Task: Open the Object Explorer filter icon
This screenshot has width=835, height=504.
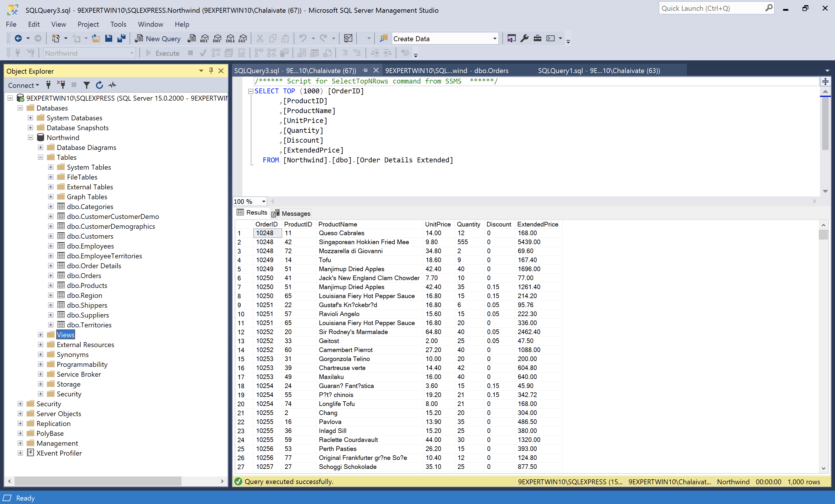Action: 87,85
